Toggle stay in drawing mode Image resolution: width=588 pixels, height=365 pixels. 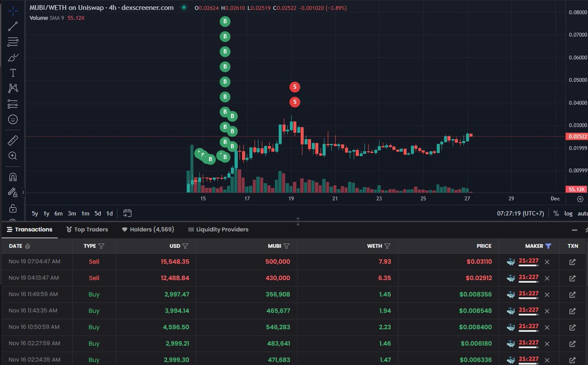tap(13, 193)
